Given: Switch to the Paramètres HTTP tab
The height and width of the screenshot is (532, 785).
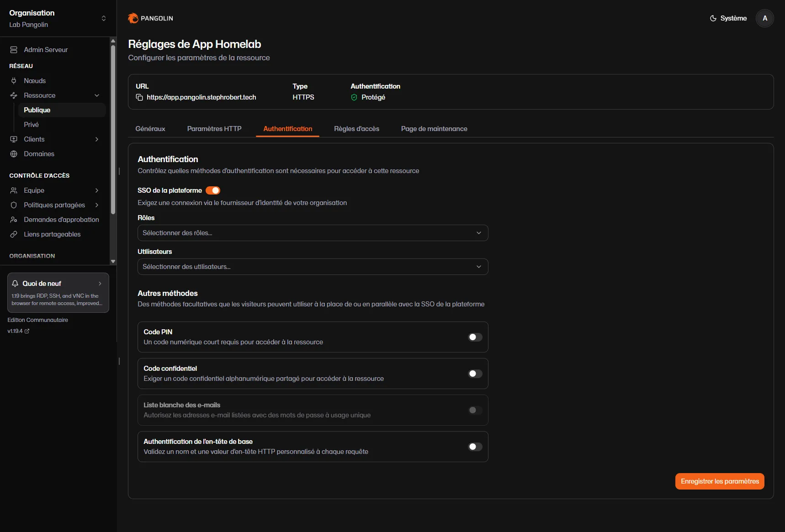Looking at the screenshot, I should (x=214, y=129).
